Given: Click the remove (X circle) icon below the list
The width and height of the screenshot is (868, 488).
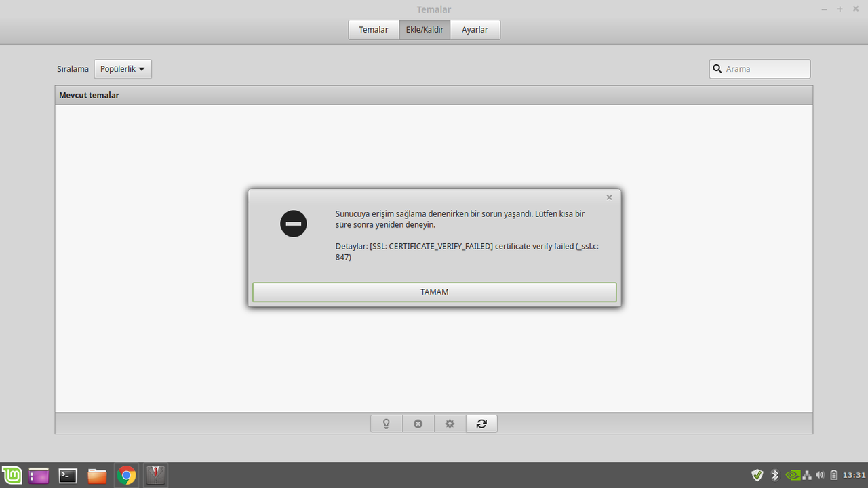Looking at the screenshot, I should pyautogui.click(x=418, y=424).
